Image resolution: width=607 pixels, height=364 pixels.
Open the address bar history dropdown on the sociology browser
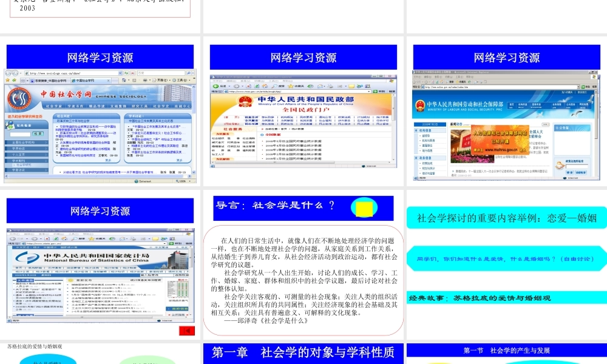120,73
